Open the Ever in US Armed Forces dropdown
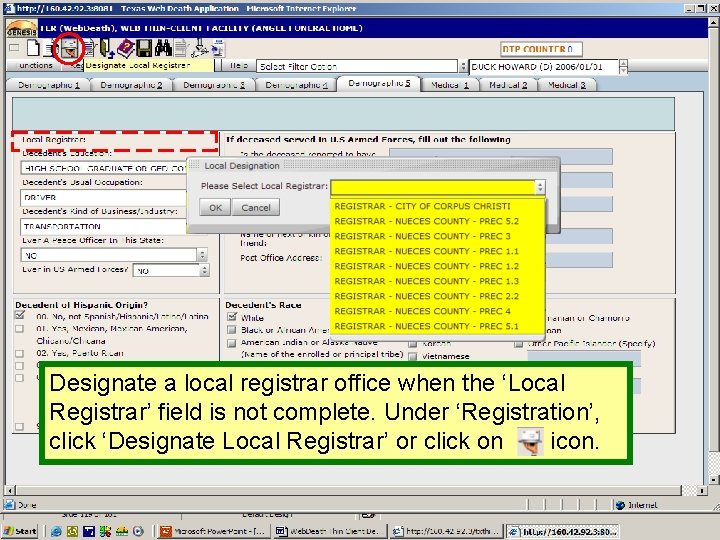This screenshot has height=540, width=720. (205, 270)
